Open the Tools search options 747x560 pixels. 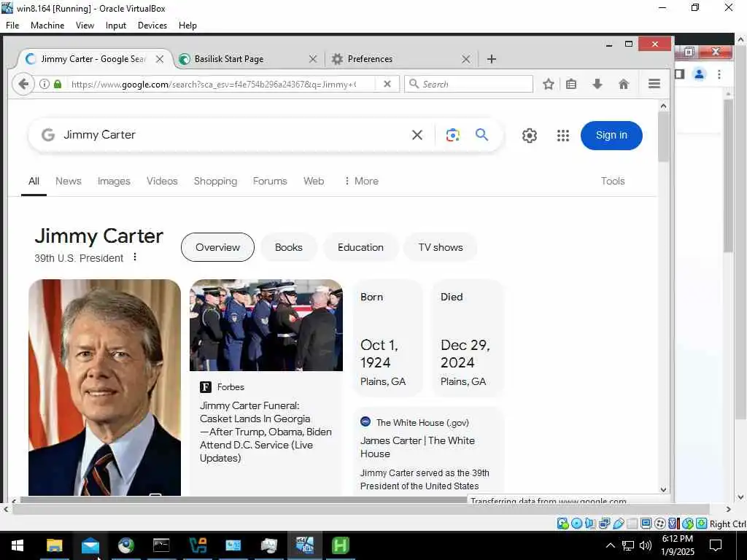(x=613, y=181)
